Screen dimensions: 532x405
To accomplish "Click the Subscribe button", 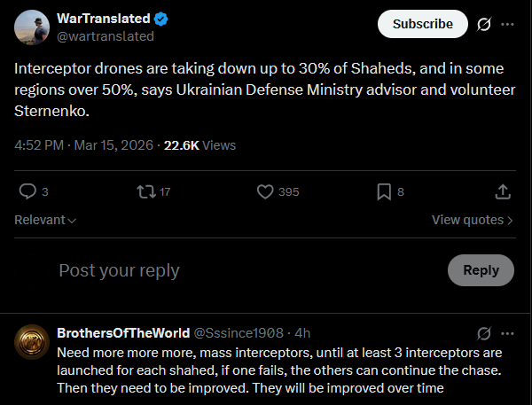I will coord(422,24).
